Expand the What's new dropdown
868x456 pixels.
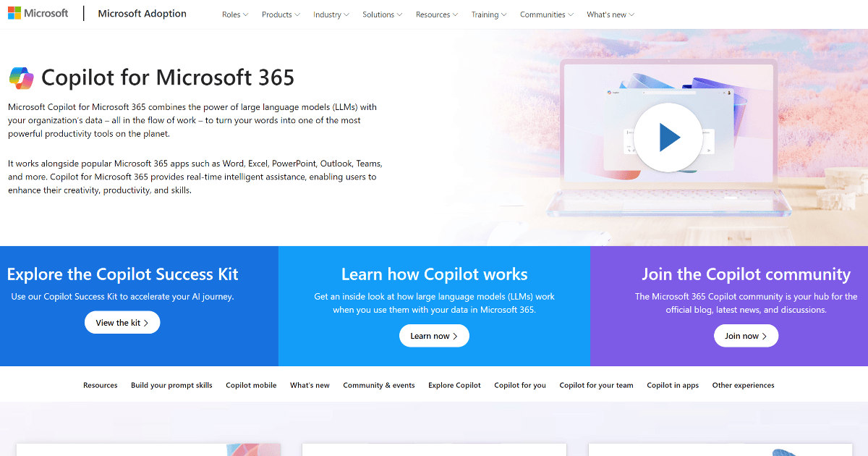[610, 14]
